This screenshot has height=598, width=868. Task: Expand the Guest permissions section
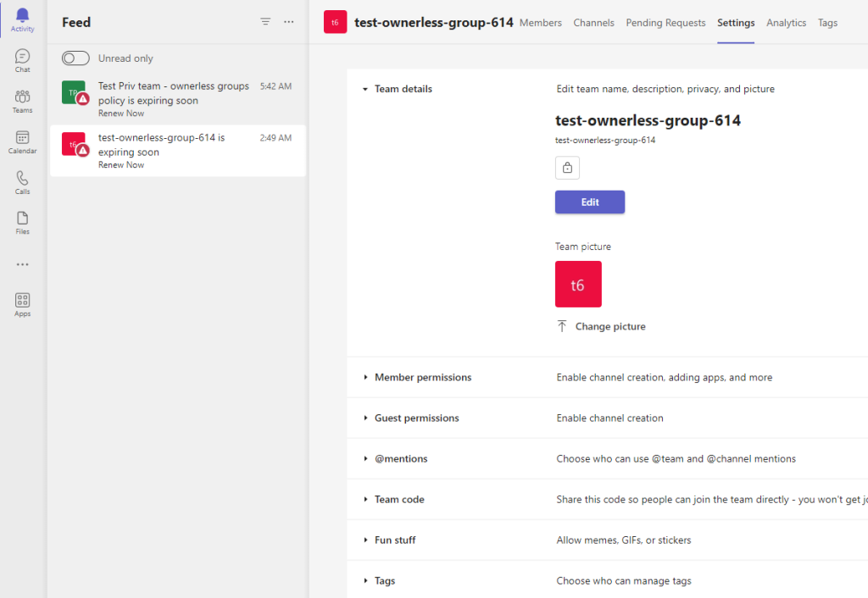(365, 418)
